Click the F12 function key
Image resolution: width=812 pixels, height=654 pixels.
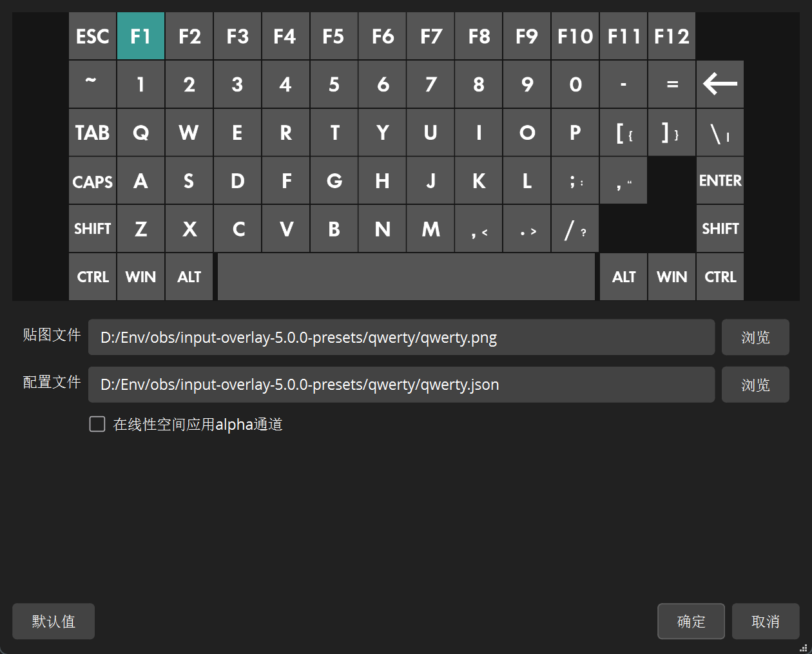(x=672, y=36)
